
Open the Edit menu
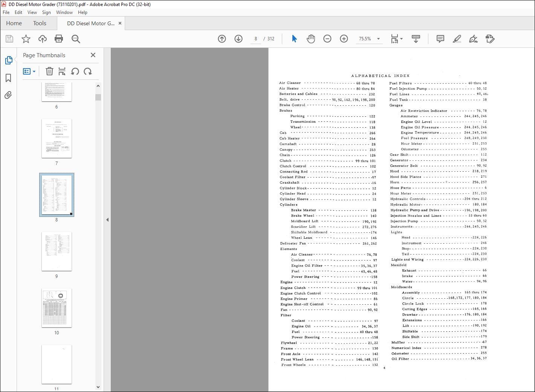tap(18, 12)
